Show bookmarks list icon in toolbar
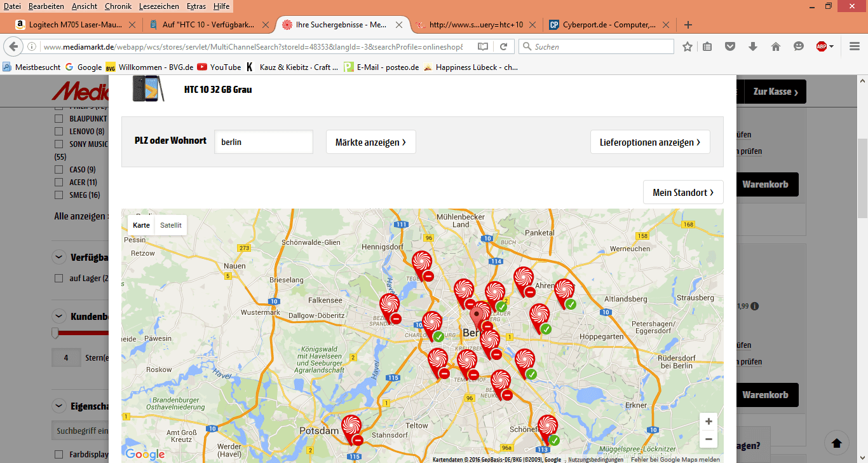This screenshot has height=463, width=868. click(x=707, y=46)
